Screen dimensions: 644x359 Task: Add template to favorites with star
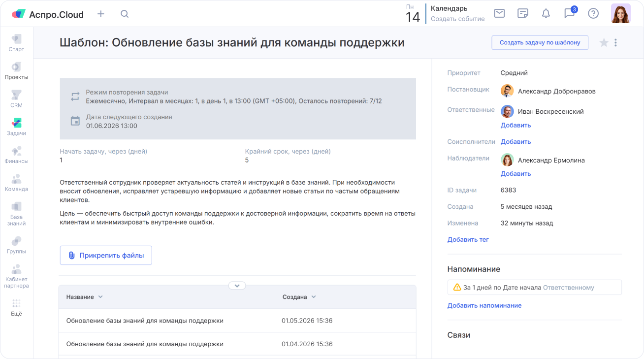tap(604, 43)
